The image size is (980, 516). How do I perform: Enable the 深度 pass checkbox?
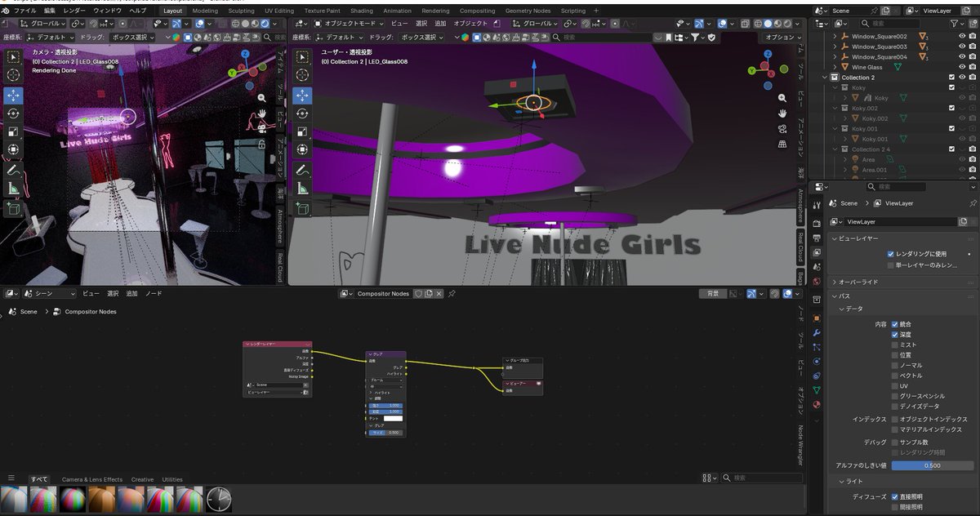click(x=895, y=335)
